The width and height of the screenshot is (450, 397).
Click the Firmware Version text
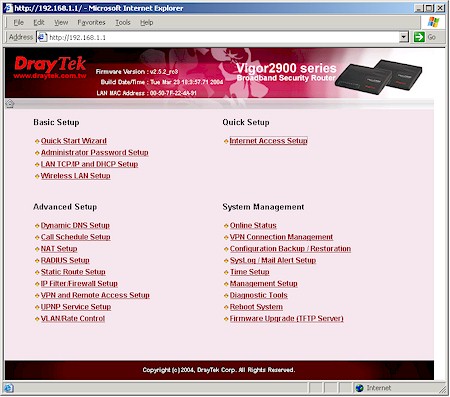click(137, 72)
